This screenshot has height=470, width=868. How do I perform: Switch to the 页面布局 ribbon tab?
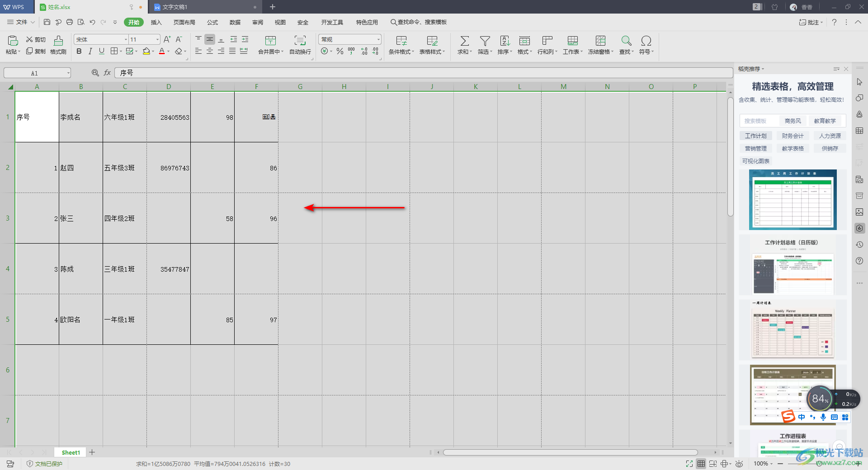tap(184, 22)
